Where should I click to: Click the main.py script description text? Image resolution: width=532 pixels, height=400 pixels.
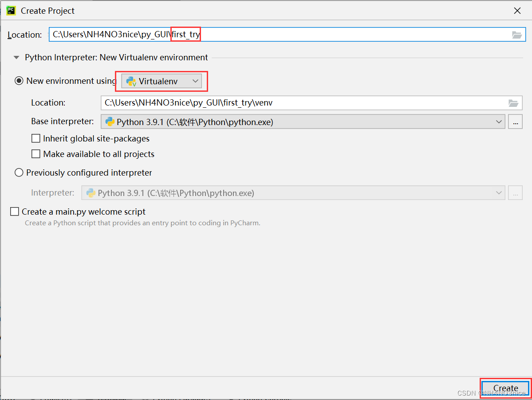(142, 223)
